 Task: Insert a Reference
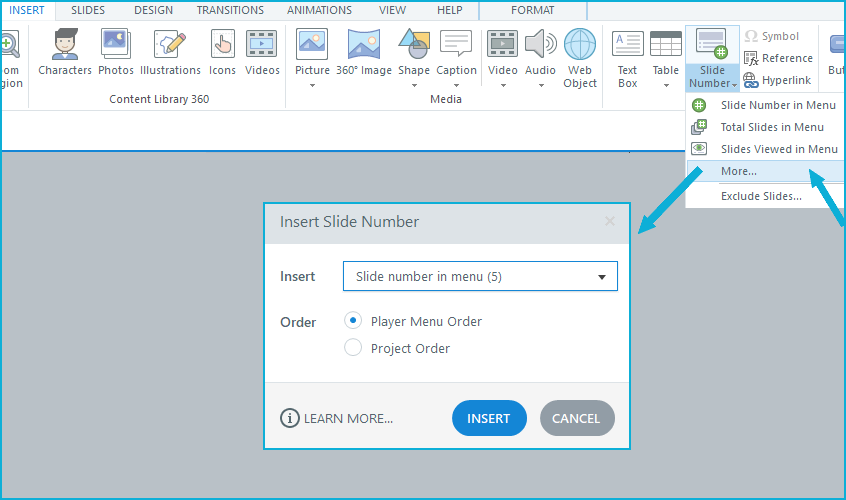click(778, 58)
